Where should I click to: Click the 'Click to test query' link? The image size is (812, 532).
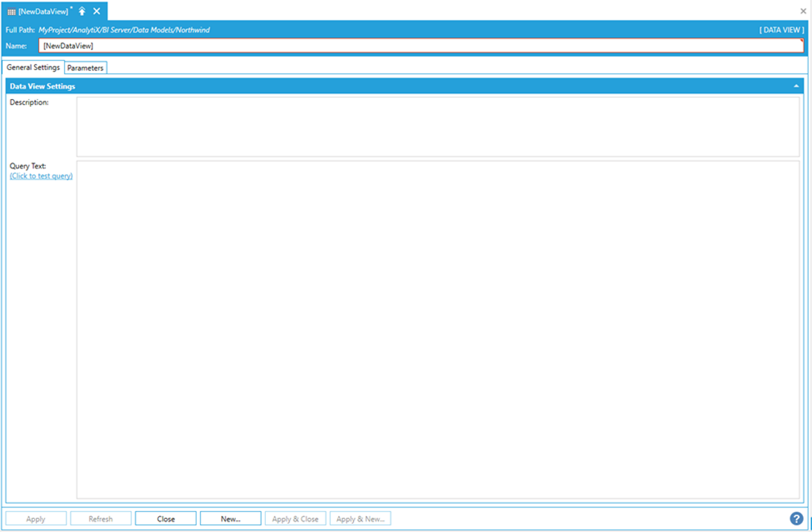point(41,176)
